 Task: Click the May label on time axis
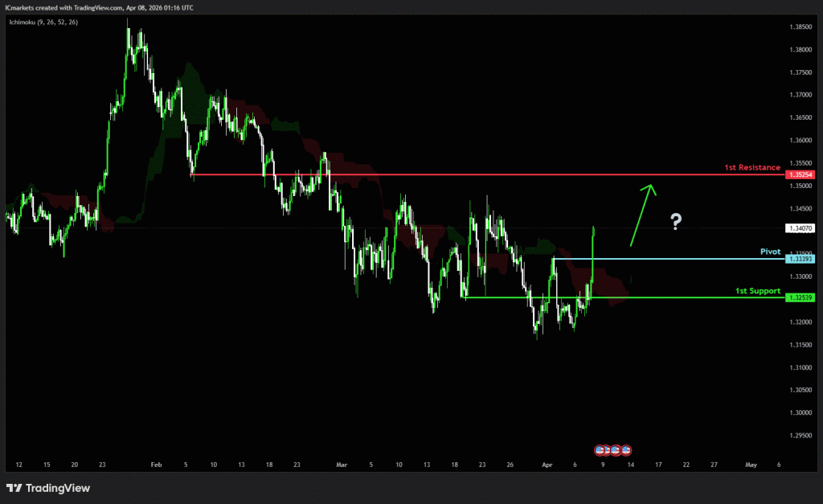point(751,465)
